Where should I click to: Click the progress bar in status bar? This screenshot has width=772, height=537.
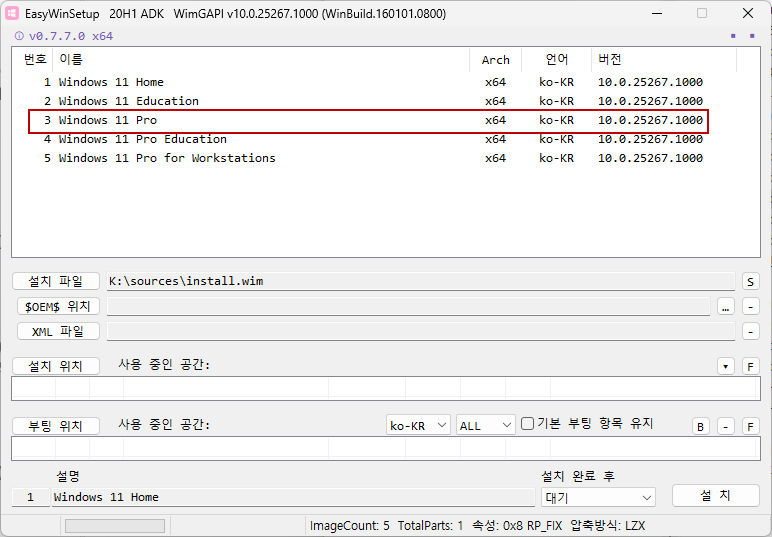115,526
